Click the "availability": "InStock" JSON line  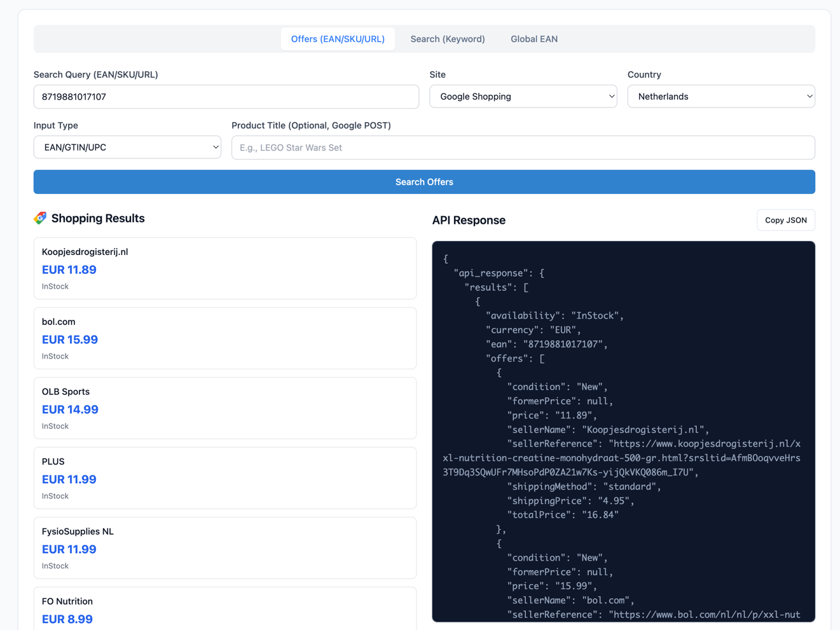point(554,315)
